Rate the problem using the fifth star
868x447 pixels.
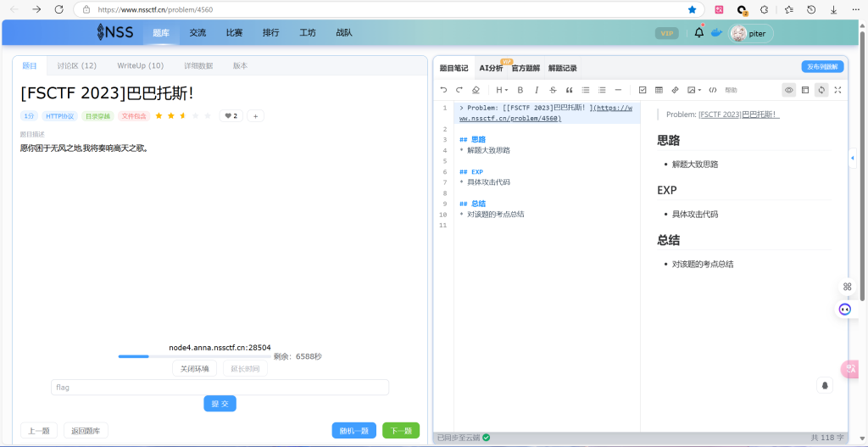click(208, 115)
